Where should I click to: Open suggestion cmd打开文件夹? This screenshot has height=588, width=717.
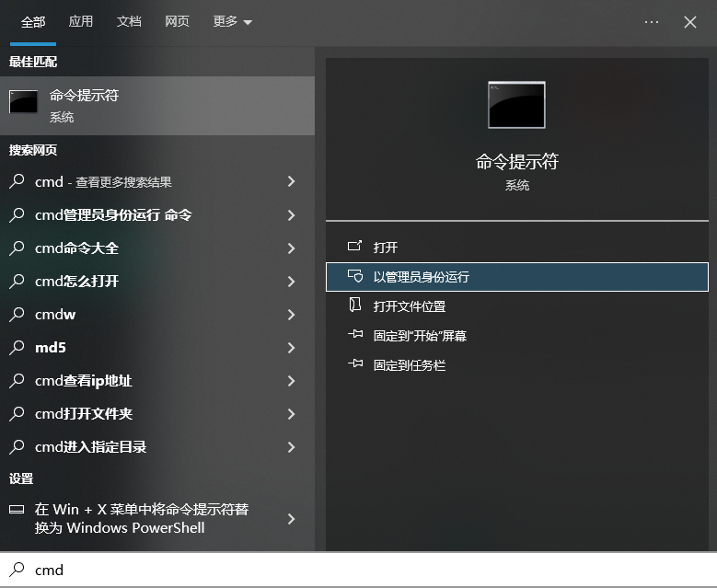157,414
